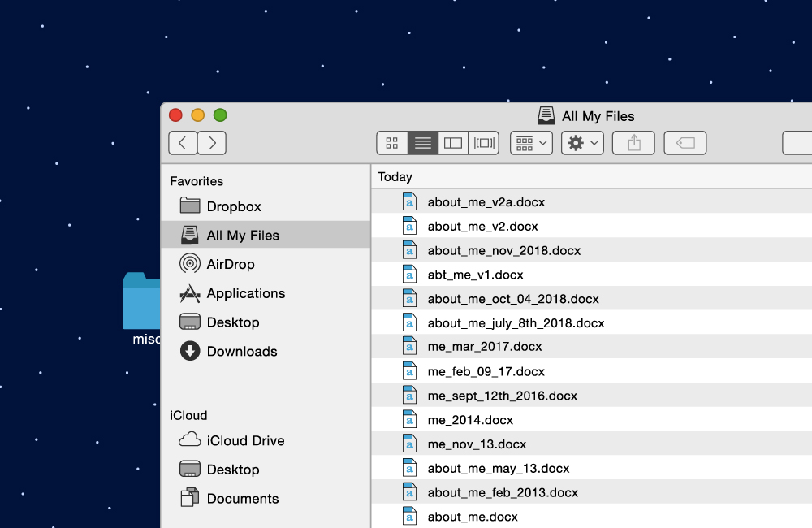Open Downloads in the sidebar
812x528 pixels.
click(x=266, y=351)
